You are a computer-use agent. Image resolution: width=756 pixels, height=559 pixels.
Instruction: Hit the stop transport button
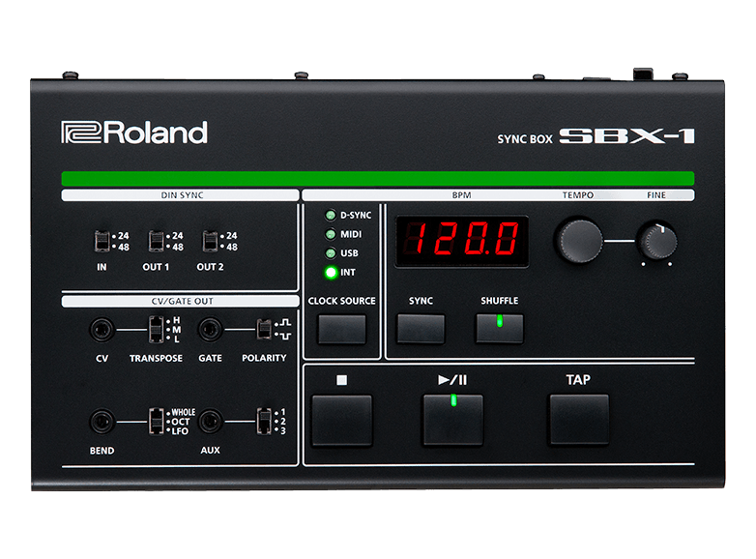coord(342,420)
